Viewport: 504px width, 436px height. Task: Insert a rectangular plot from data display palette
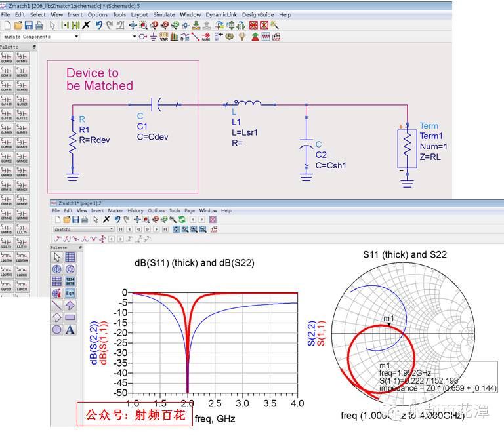(70, 257)
